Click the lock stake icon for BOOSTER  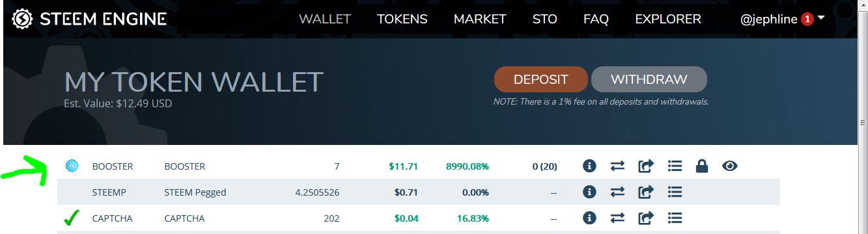coord(701,166)
